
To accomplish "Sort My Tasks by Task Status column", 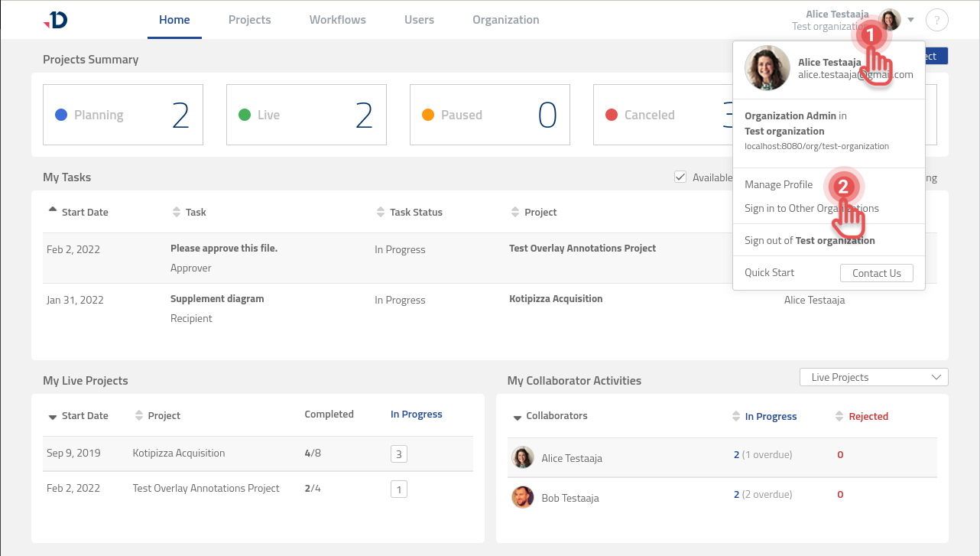I will point(380,212).
